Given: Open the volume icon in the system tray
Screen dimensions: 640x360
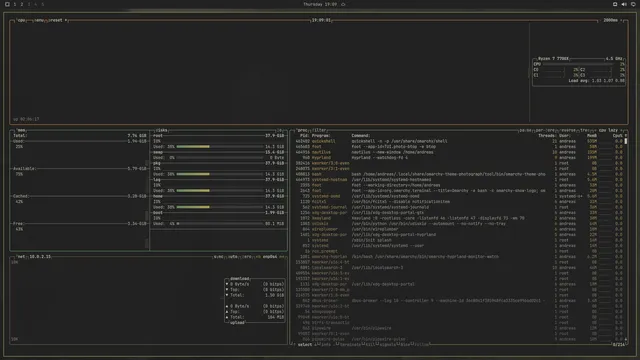Looking at the screenshot, I should point(624,4).
